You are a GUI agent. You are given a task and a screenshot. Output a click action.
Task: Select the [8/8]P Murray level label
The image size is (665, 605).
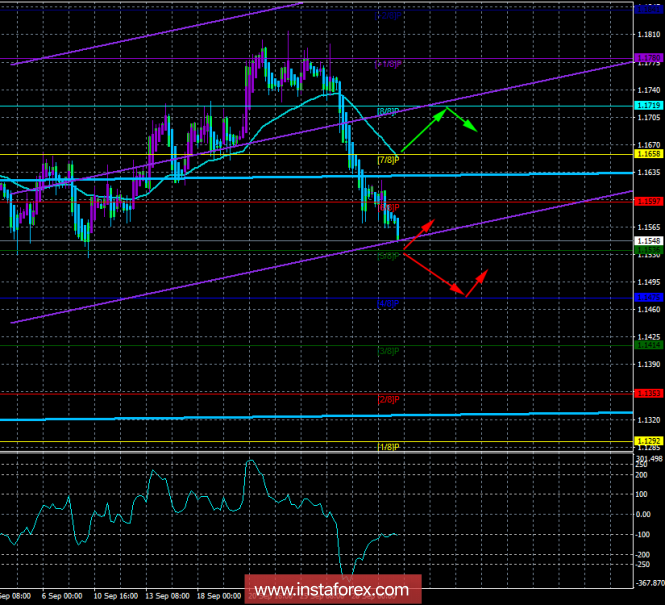[388, 112]
